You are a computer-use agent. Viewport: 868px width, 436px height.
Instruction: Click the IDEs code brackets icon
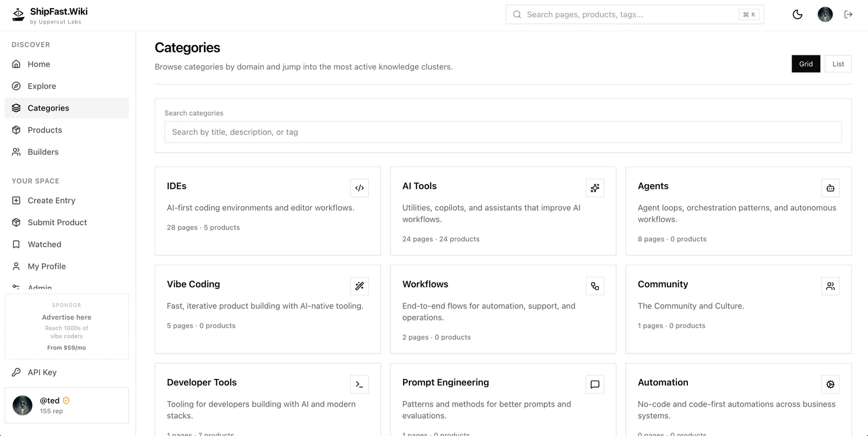click(x=359, y=188)
